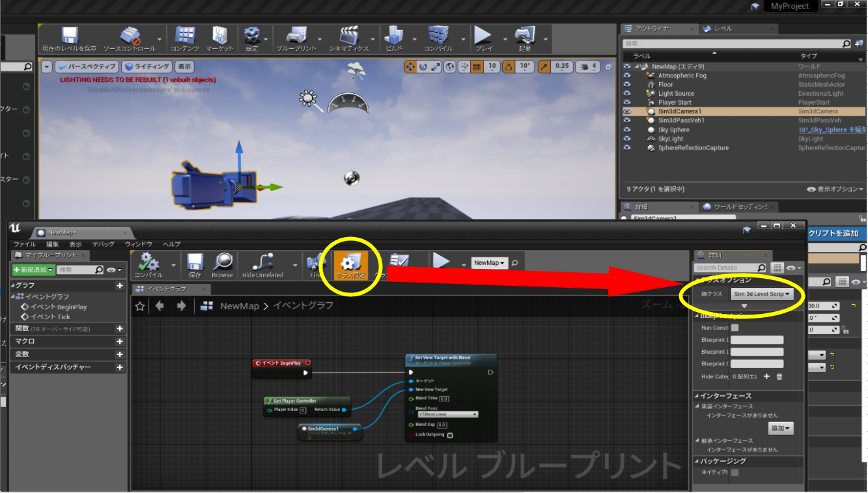This screenshot has width=868, height=493.
Task: Open the Blend Func VTBlend Linear dropdown
Action: pyautogui.click(x=448, y=414)
